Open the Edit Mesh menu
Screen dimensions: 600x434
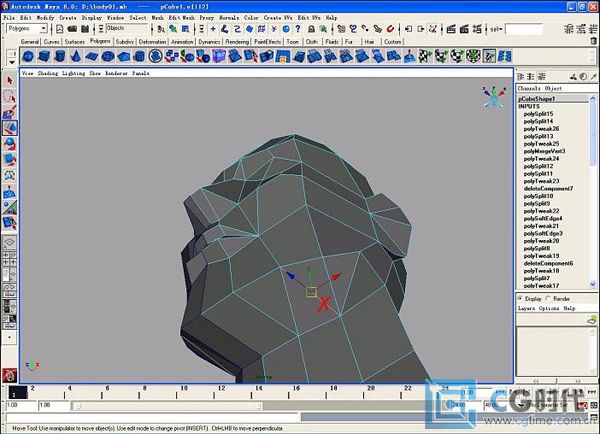pyautogui.click(x=181, y=18)
